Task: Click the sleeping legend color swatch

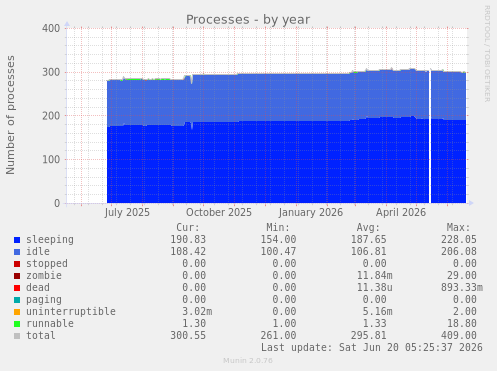Action: tap(17, 240)
